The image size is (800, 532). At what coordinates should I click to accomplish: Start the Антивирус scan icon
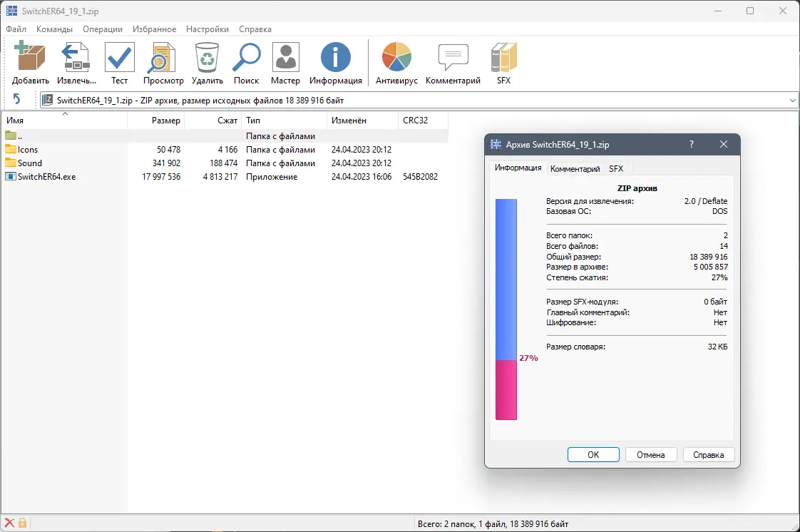coord(396,56)
